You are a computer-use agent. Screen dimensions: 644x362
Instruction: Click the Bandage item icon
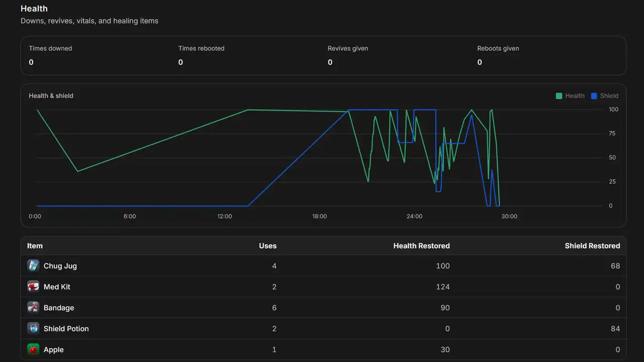coord(33,308)
